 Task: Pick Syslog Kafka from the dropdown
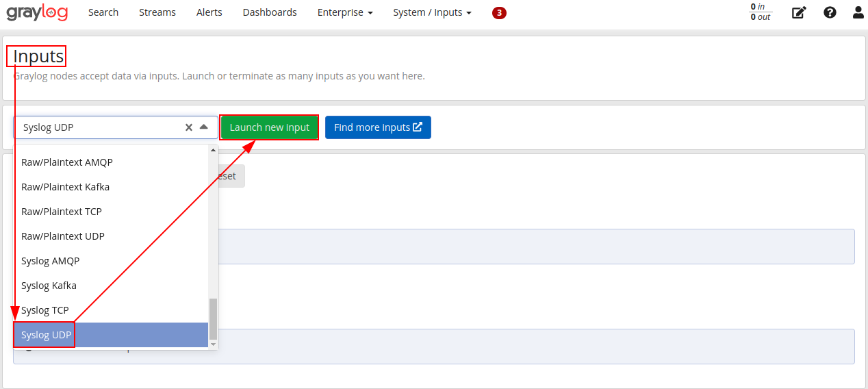coord(111,286)
